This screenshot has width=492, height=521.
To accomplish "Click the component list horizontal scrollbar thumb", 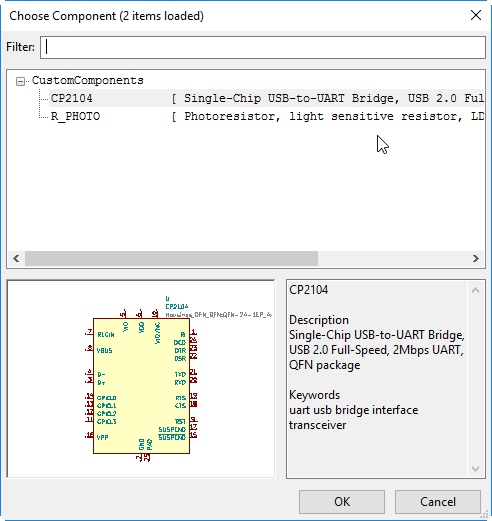I will [171, 259].
